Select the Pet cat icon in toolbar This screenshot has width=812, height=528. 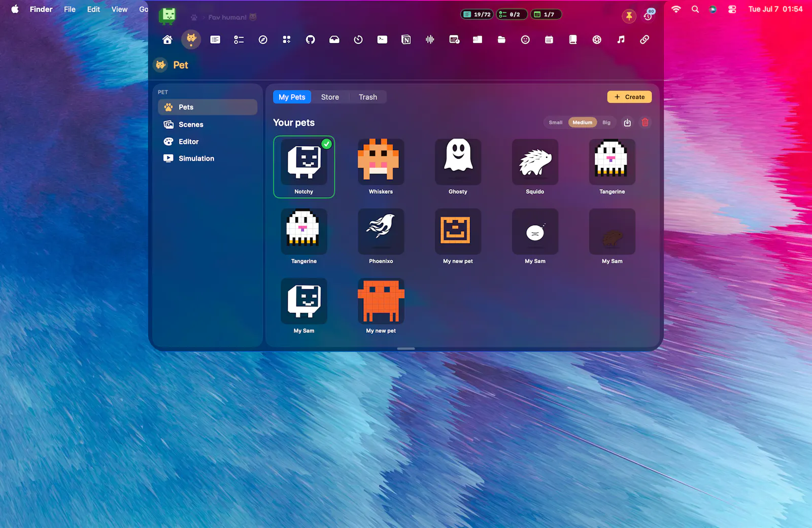click(x=191, y=39)
